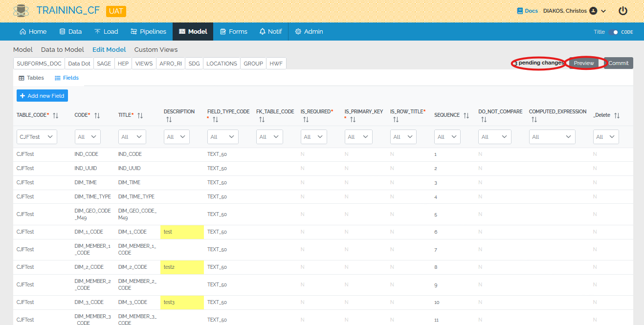Click the TABLE_CODE sort arrows icon

pyautogui.click(x=55, y=115)
